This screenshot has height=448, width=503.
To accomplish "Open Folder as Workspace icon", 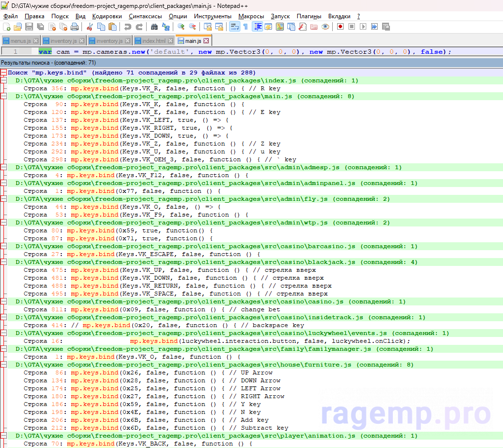I will pyautogui.click(x=314, y=27).
